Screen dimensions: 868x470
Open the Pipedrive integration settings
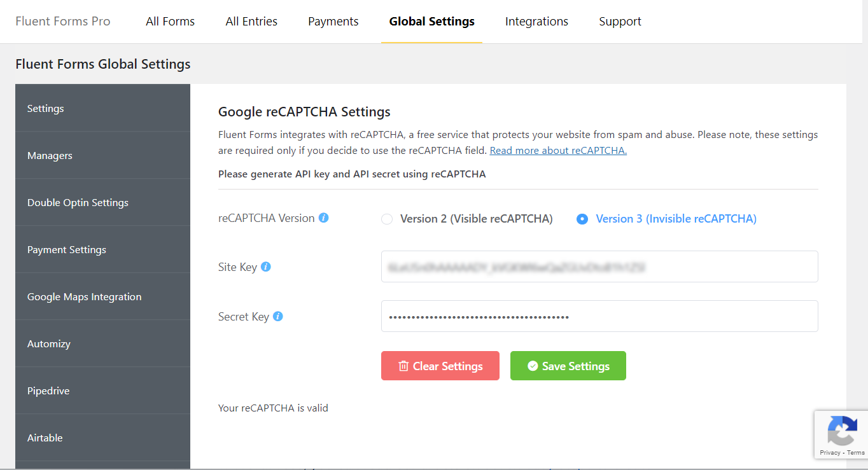pos(48,391)
